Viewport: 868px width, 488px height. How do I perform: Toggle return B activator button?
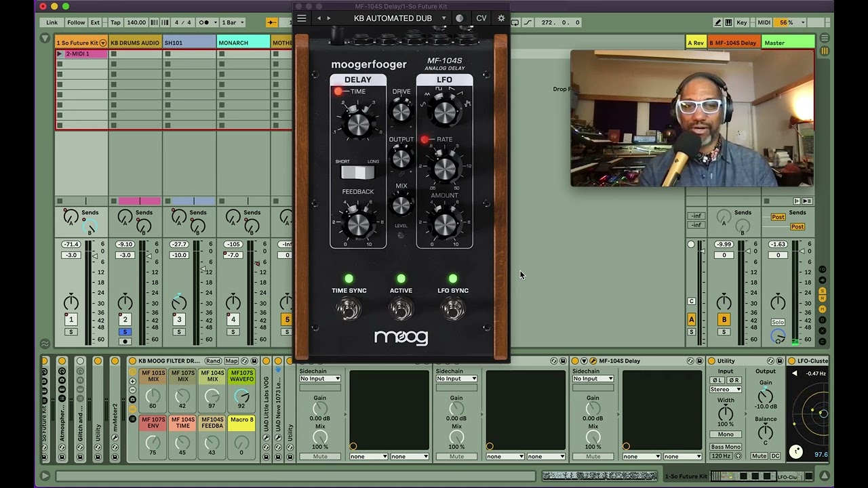tap(724, 319)
